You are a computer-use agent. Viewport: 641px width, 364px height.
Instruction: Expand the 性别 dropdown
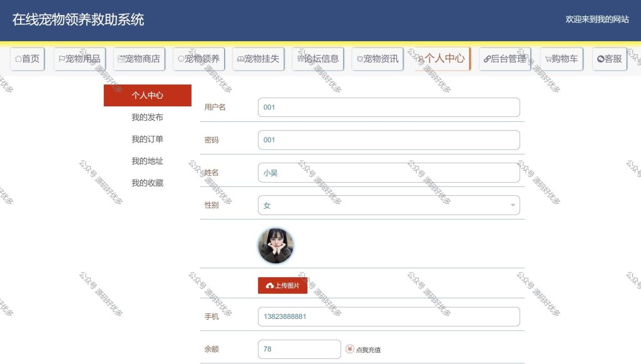(x=389, y=205)
